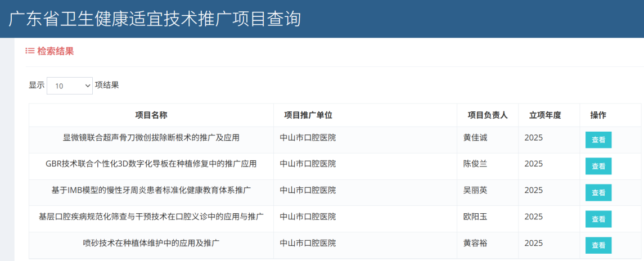This screenshot has width=644, height=261.
Task: Click 中山市口腔医院 in the first row
Action: [x=308, y=138]
